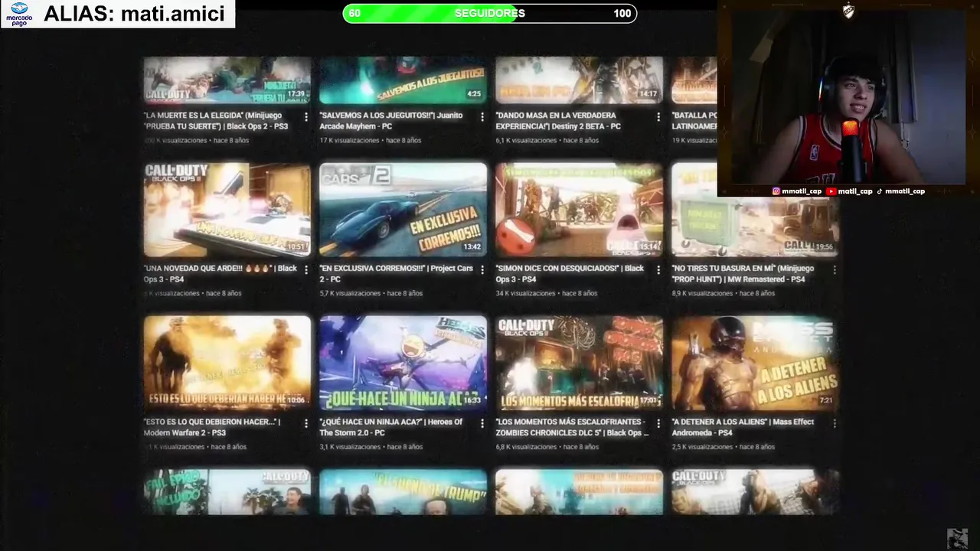Click the SEGUIDORES follower goal progress bar
Image resolution: width=980 pixels, height=551 pixels.
pyautogui.click(x=490, y=13)
